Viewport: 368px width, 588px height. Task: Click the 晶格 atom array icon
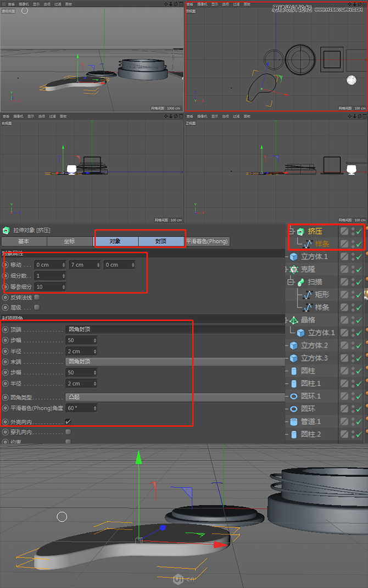293,320
